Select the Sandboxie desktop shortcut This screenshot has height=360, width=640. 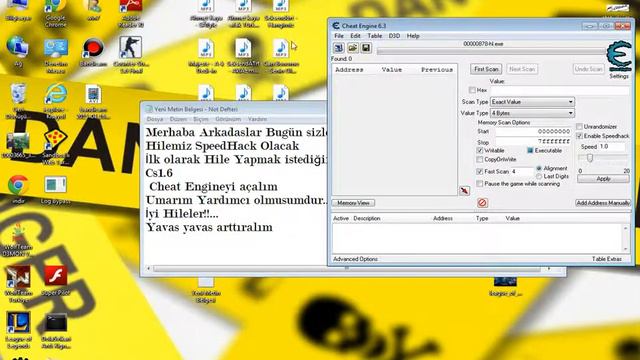56,140
